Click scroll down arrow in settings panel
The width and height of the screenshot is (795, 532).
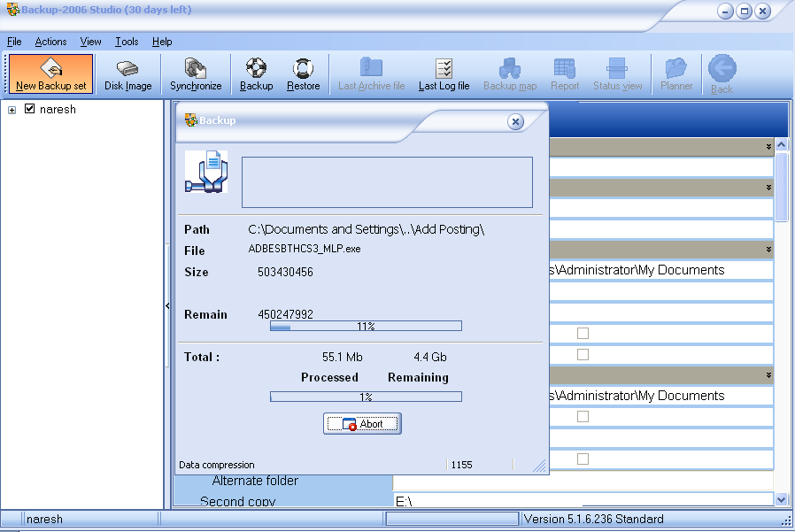782,499
